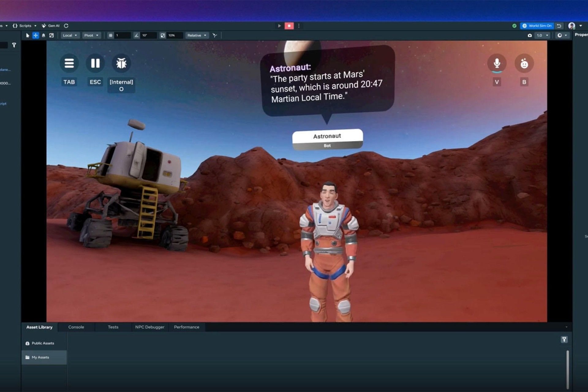Select the My Assets folder
This screenshot has width=588, height=392.
tap(40, 357)
